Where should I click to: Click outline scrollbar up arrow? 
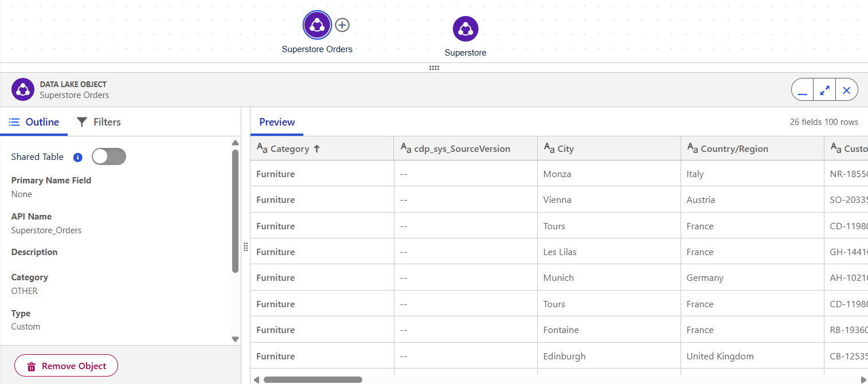[235, 143]
